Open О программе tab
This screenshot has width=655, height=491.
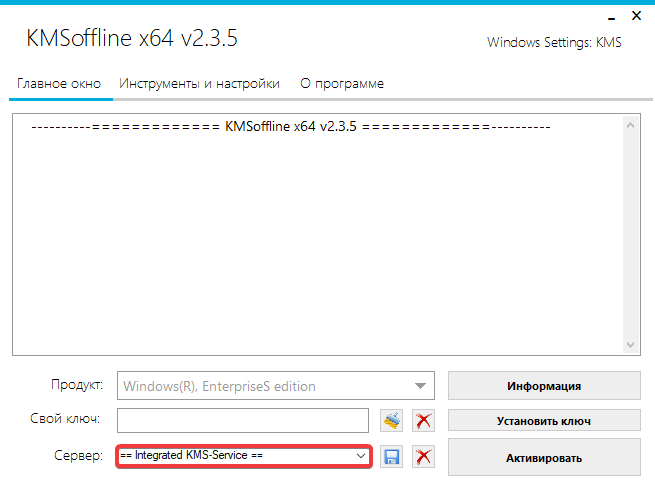[342, 84]
